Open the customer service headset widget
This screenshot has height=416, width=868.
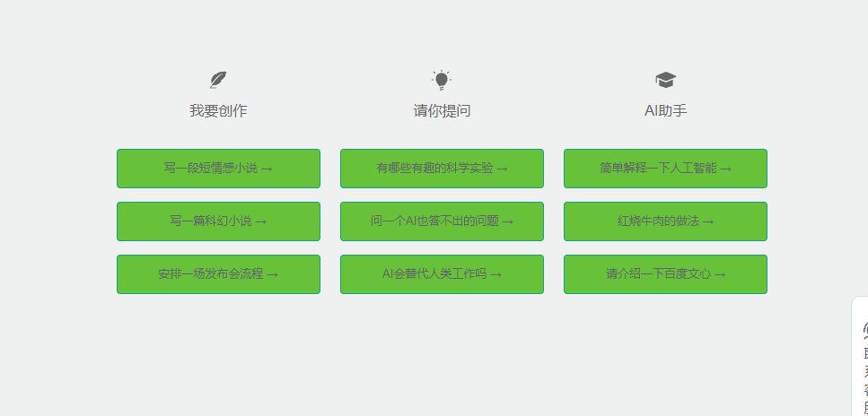coord(864,330)
